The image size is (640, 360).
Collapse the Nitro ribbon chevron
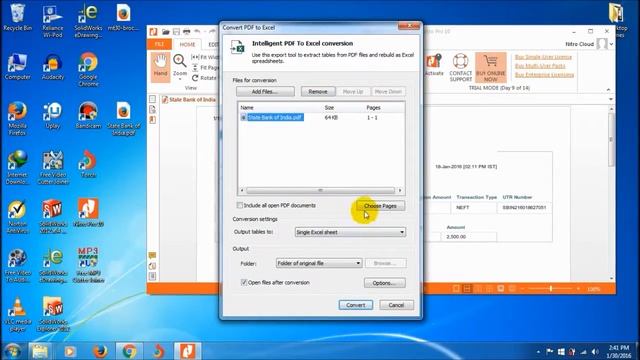click(x=608, y=89)
